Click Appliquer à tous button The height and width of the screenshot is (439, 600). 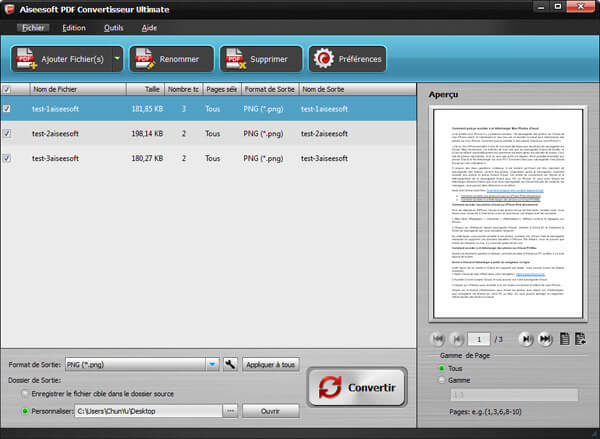coord(271,365)
